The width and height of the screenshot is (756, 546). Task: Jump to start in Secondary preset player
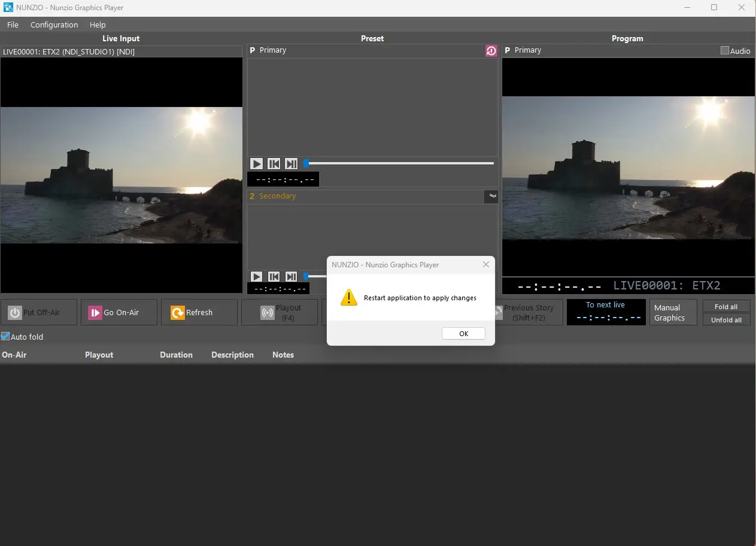pos(274,276)
